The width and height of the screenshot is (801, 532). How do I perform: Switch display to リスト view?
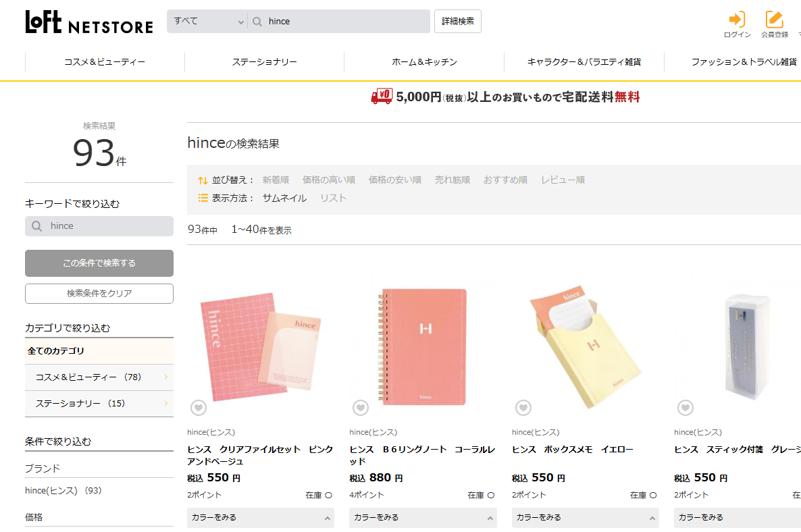click(334, 198)
